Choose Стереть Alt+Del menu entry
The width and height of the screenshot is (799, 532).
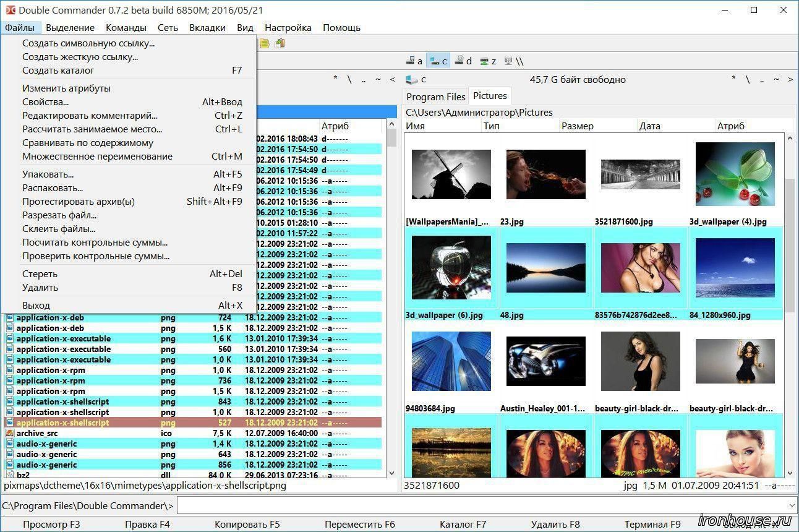click(x=129, y=274)
